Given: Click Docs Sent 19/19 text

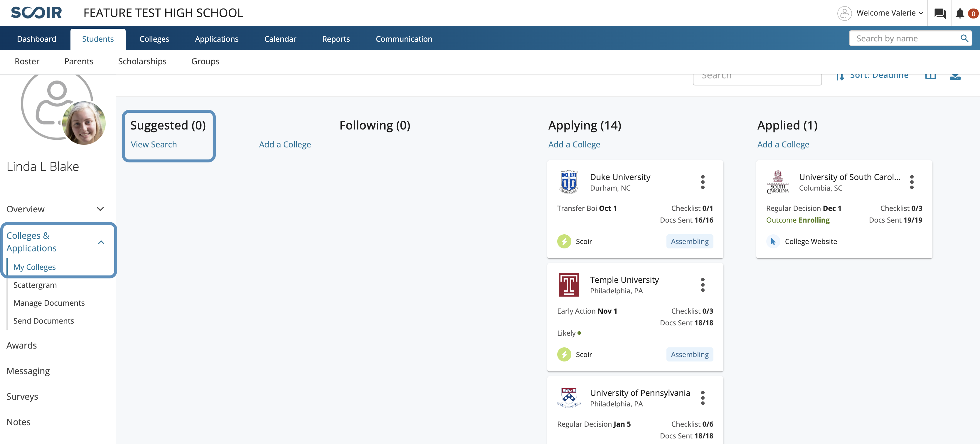Looking at the screenshot, I should click(895, 220).
